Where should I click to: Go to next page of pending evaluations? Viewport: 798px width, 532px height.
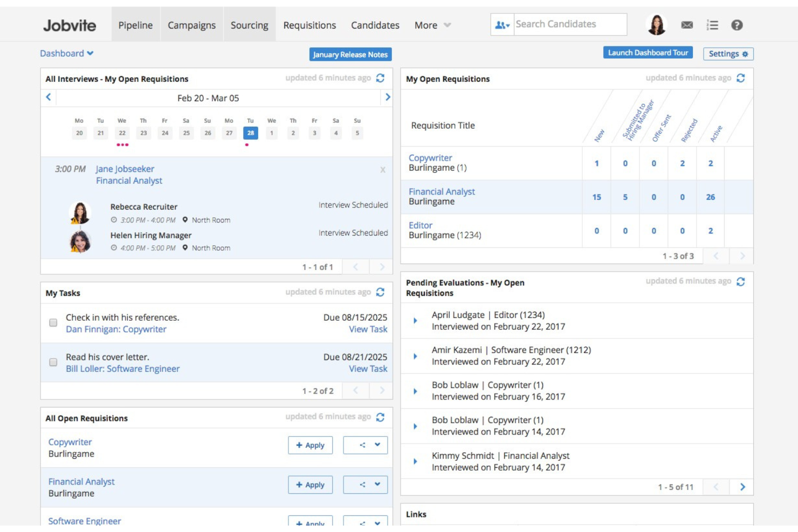point(742,487)
